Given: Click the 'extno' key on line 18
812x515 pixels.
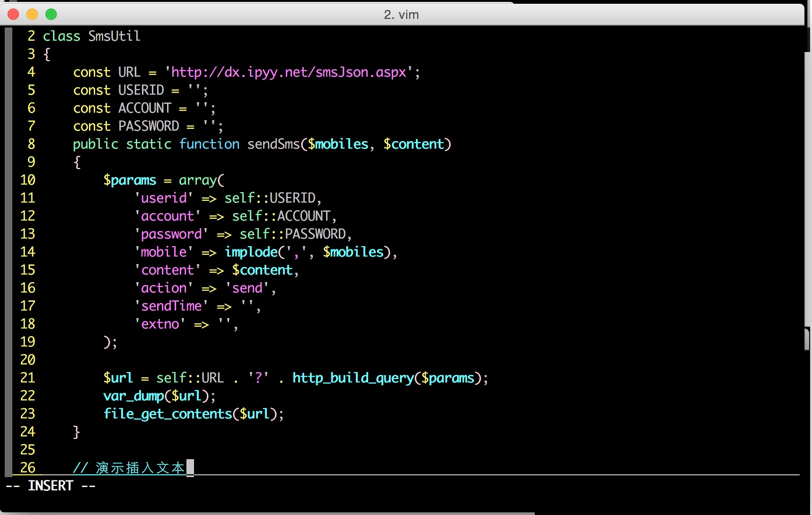Looking at the screenshot, I should (160, 324).
